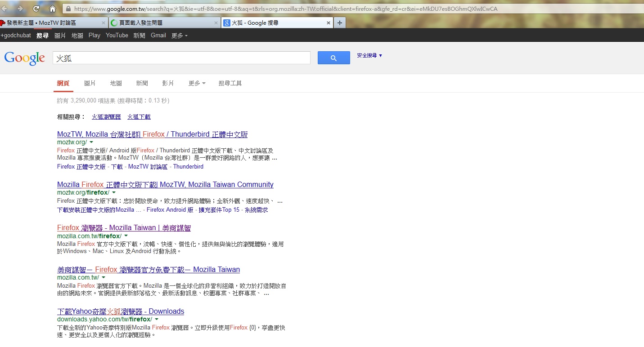The image size is (644, 347).
Task: Open related search 火狐瀏覽器
Action: tap(107, 117)
